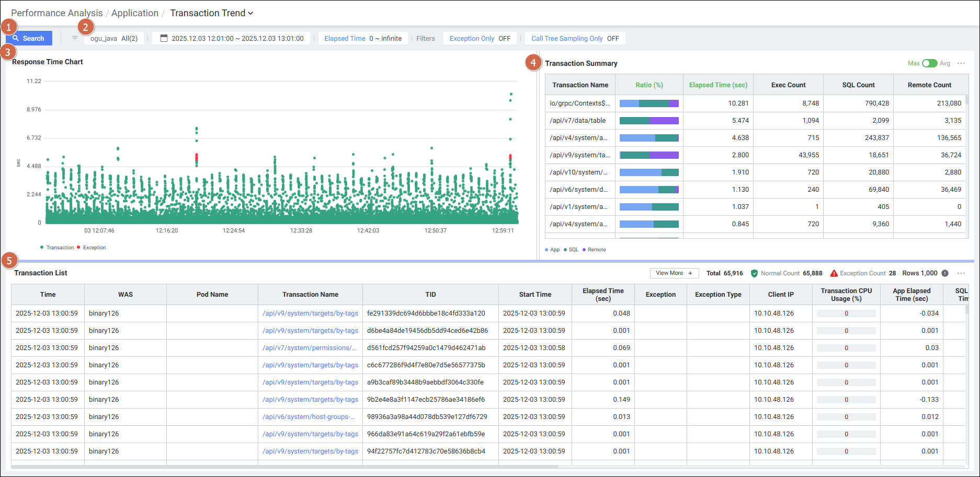The height and width of the screenshot is (477, 980).
Task: Open the ogu_java All(2) target selector
Action: 114,38
